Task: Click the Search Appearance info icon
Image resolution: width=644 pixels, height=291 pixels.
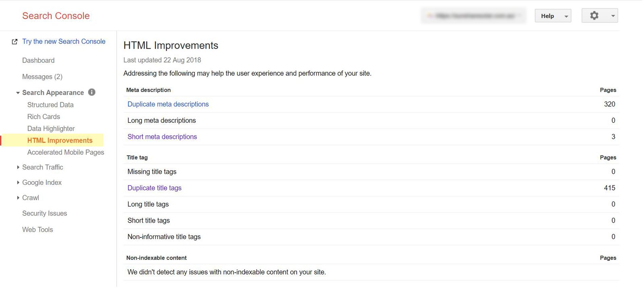Action: (x=92, y=92)
